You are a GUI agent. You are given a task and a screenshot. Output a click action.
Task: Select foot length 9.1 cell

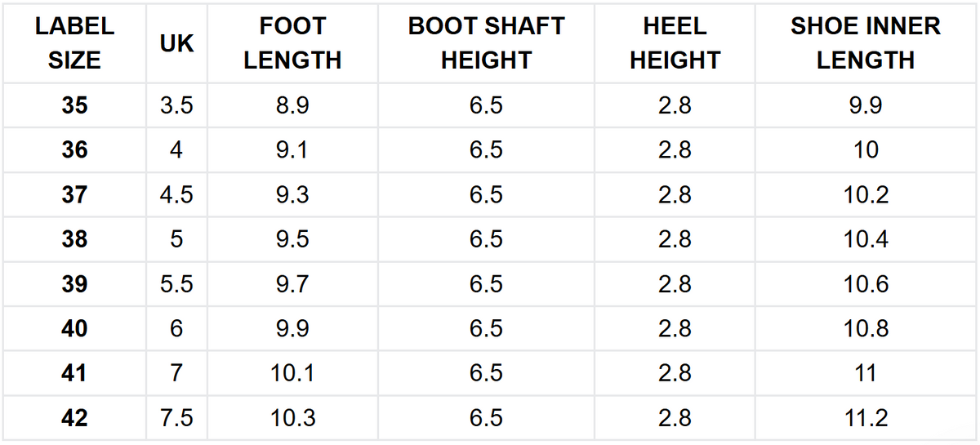coord(292,150)
